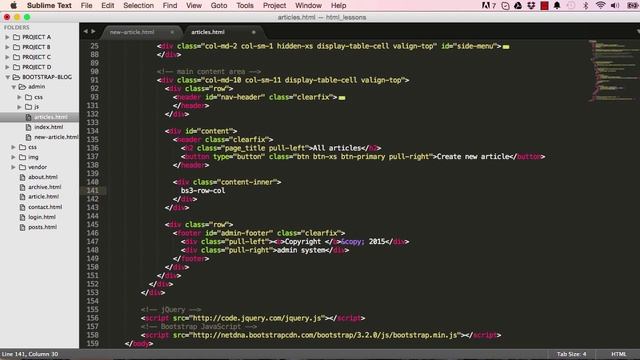
Task: Open the Selection menu
Action: [138, 5]
